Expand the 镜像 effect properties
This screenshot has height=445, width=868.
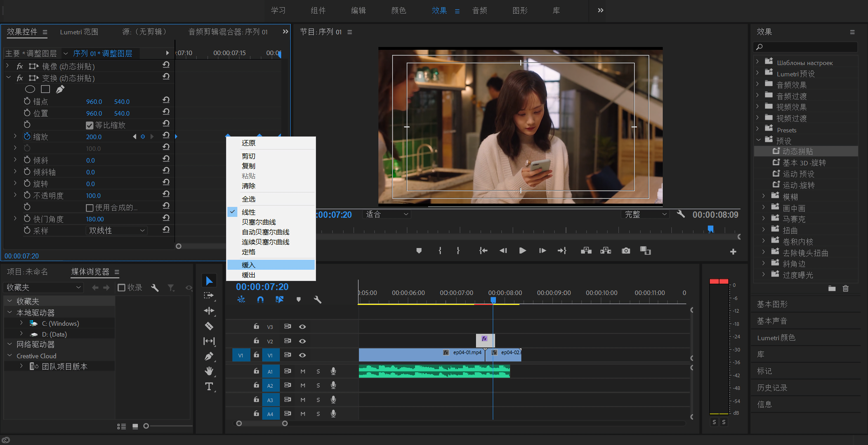point(8,66)
